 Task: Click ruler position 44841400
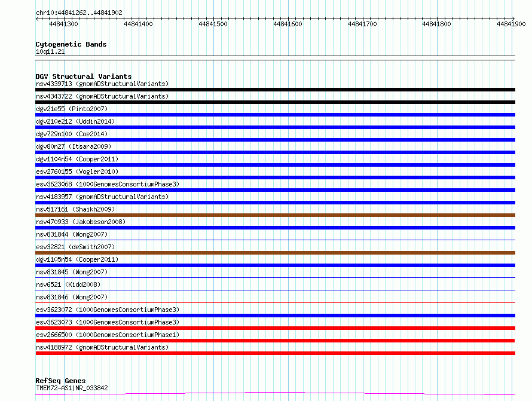[139, 24]
